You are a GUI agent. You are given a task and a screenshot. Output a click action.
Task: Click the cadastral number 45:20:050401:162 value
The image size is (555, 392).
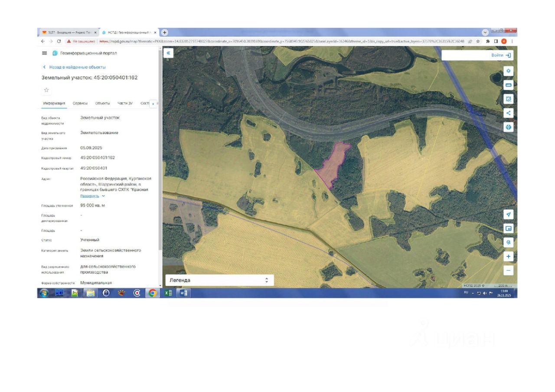pos(98,157)
